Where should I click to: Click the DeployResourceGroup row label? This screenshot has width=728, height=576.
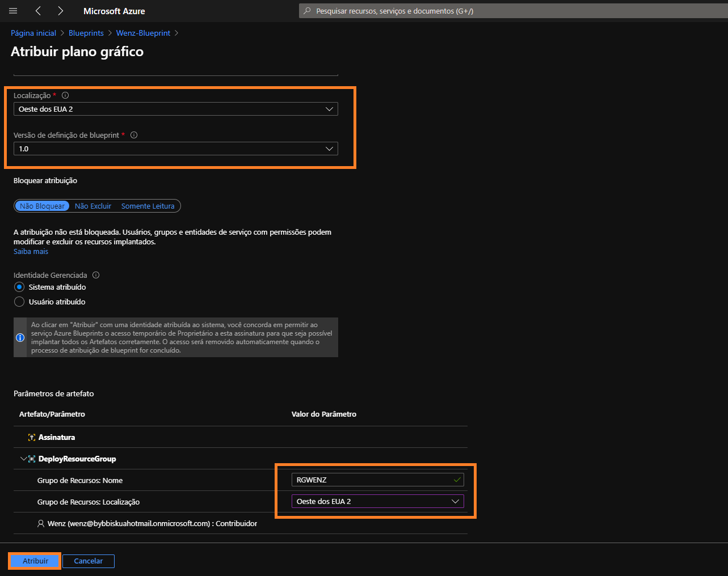[77, 459]
